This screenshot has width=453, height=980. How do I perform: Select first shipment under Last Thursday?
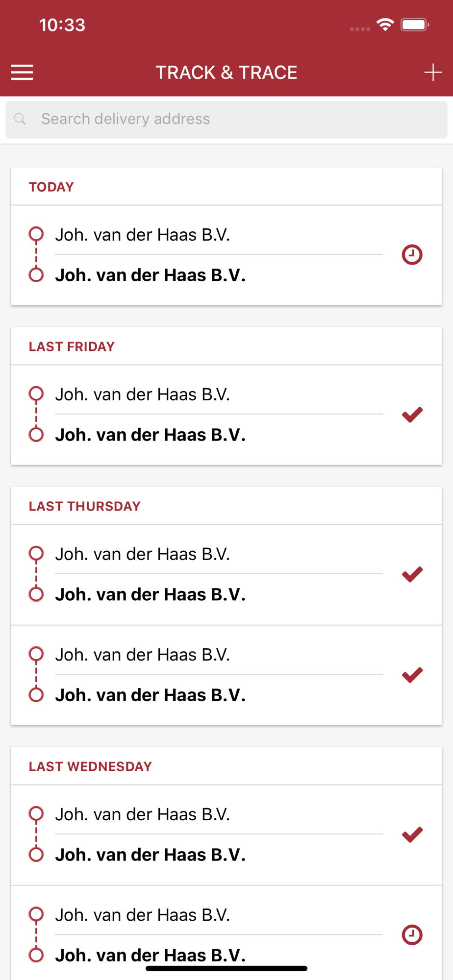[226, 575]
